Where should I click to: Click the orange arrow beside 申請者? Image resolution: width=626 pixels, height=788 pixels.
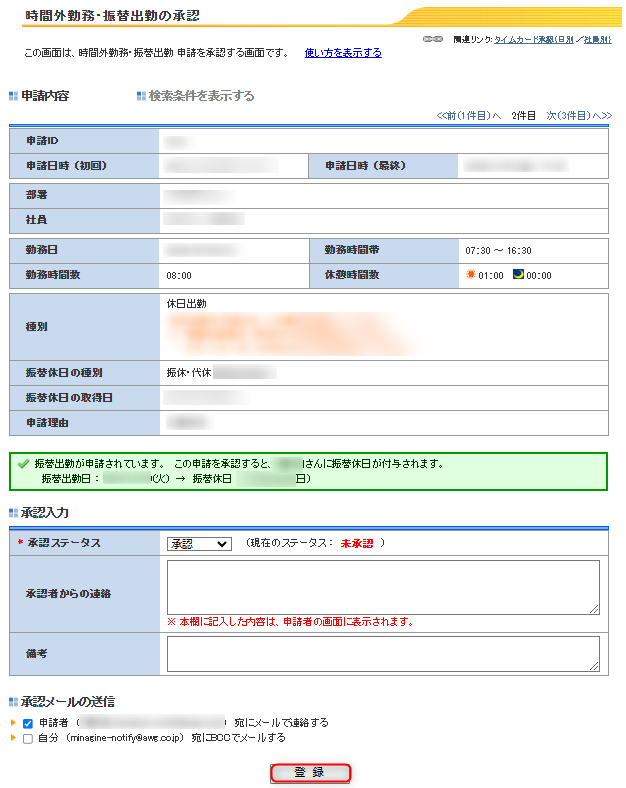pos(13,722)
